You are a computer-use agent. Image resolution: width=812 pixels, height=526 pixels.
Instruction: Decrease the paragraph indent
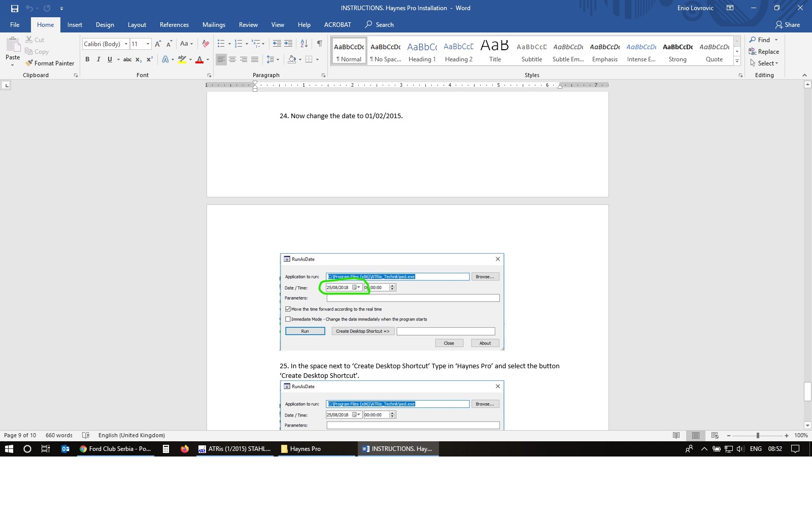point(277,44)
